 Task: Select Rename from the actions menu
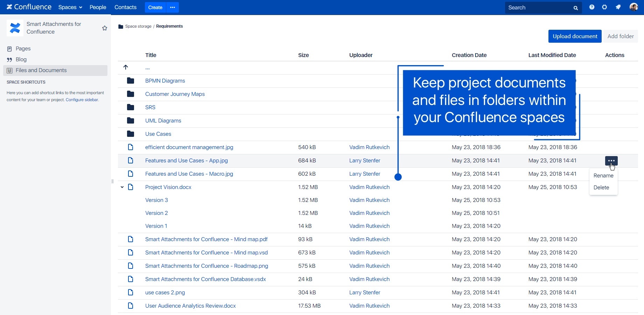click(x=603, y=176)
